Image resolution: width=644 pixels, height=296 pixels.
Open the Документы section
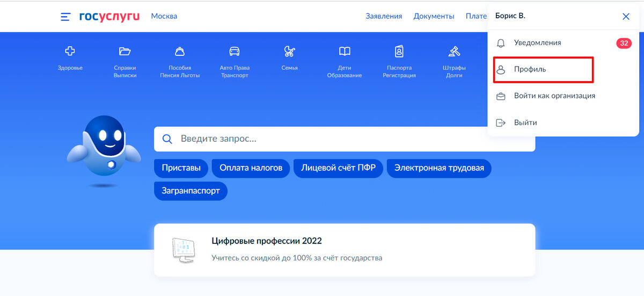click(x=434, y=16)
